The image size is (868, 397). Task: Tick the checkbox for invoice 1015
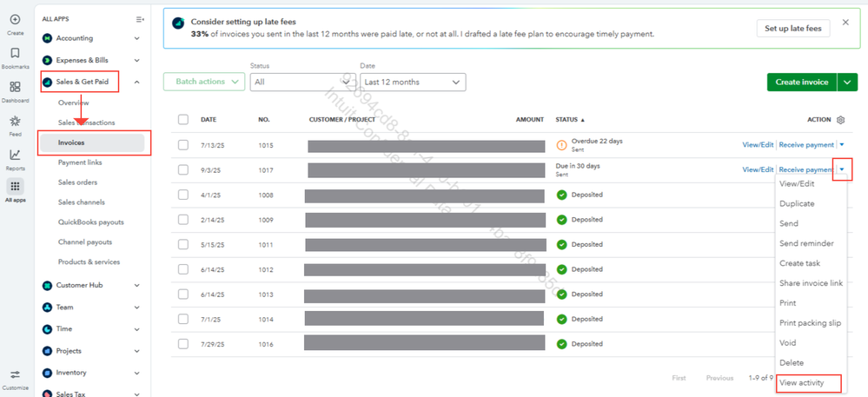(x=183, y=144)
